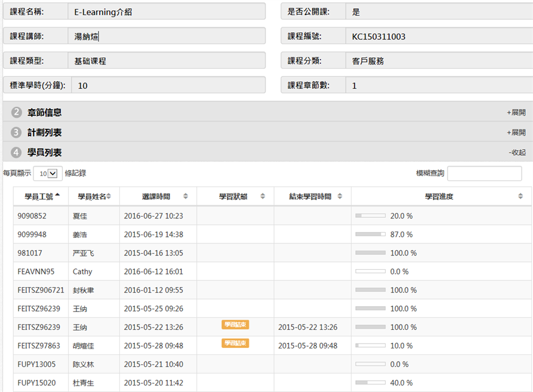Click the 模糊查詢 search box
Screen dimensions: 533x392
[484, 174]
